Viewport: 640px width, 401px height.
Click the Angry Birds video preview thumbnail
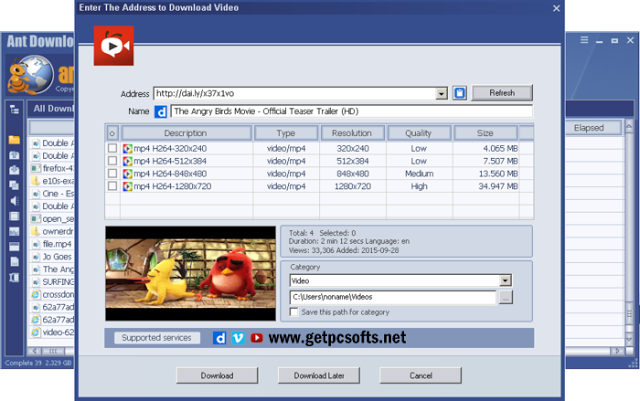[x=190, y=273]
